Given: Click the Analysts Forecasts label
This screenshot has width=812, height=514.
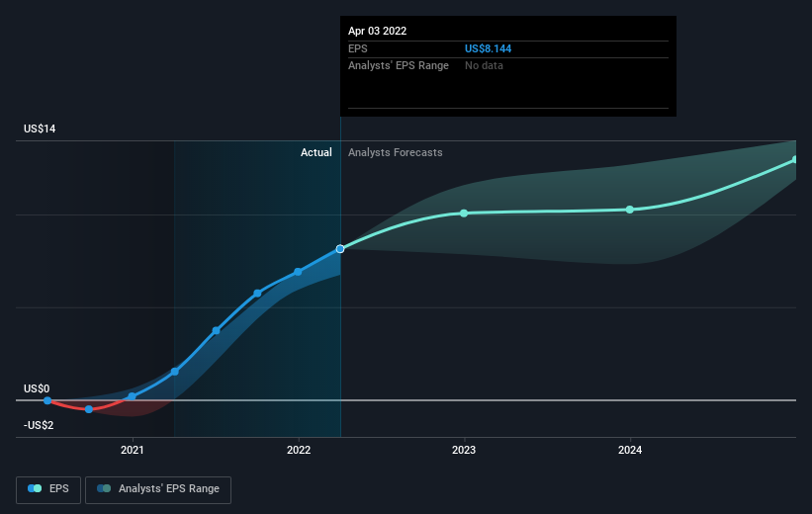Looking at the screenshot, I should [396, 152].
